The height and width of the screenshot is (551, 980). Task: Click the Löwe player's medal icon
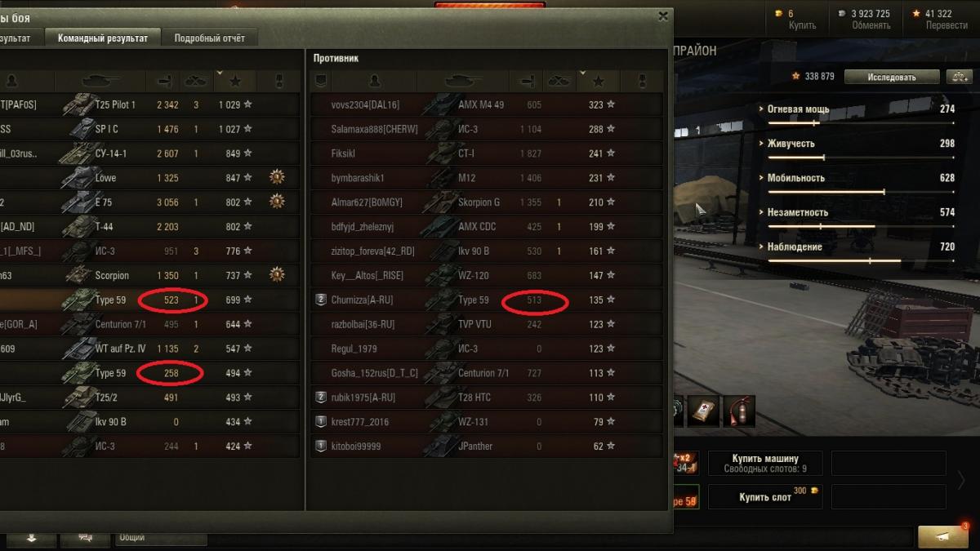[x=278, y=177]
